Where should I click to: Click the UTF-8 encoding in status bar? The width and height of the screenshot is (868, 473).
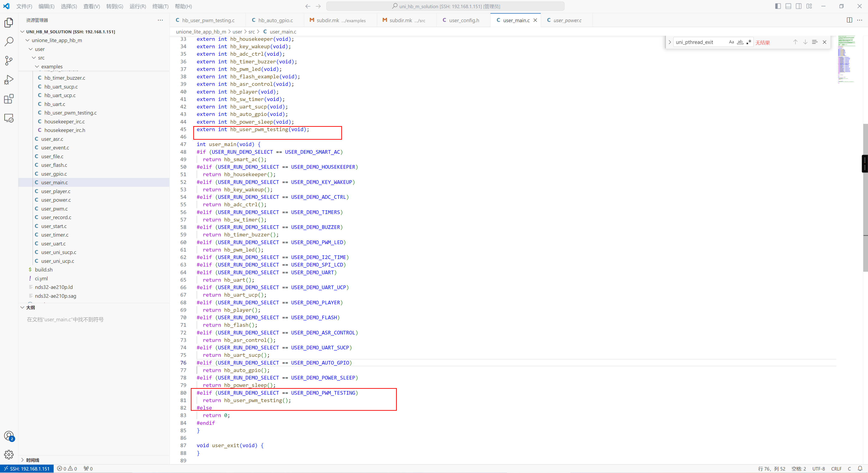(818, 469)
